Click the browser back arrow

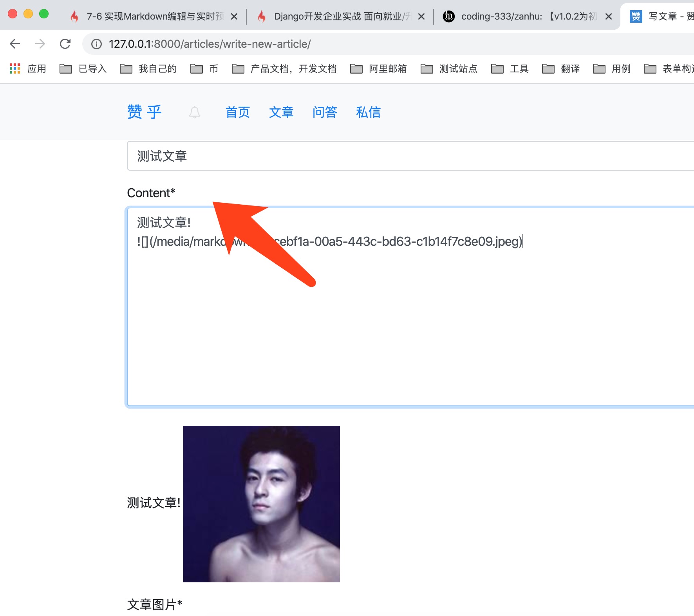tap(15, 44)
